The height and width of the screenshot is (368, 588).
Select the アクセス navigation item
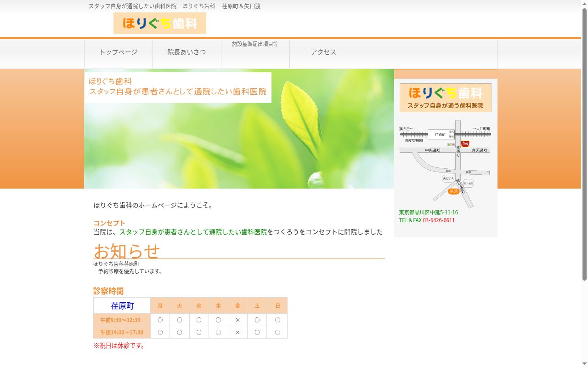pyautogui.click(x=324, y=52)
